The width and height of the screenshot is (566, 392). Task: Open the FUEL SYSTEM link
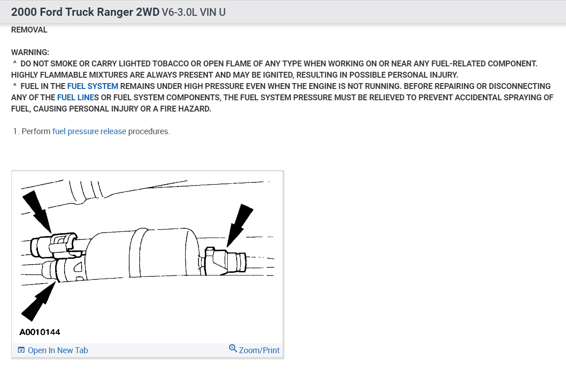(93, 86)
